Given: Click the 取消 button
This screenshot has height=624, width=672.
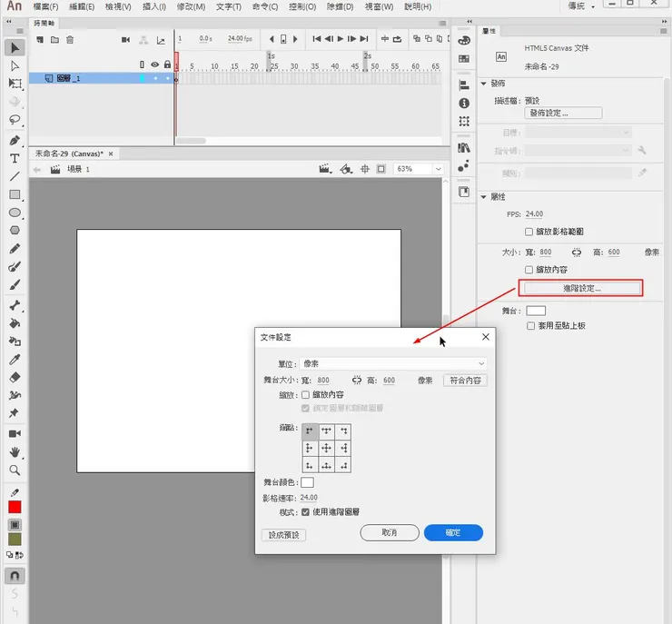Looking at the screenshot, I should (x=390, y=532).
